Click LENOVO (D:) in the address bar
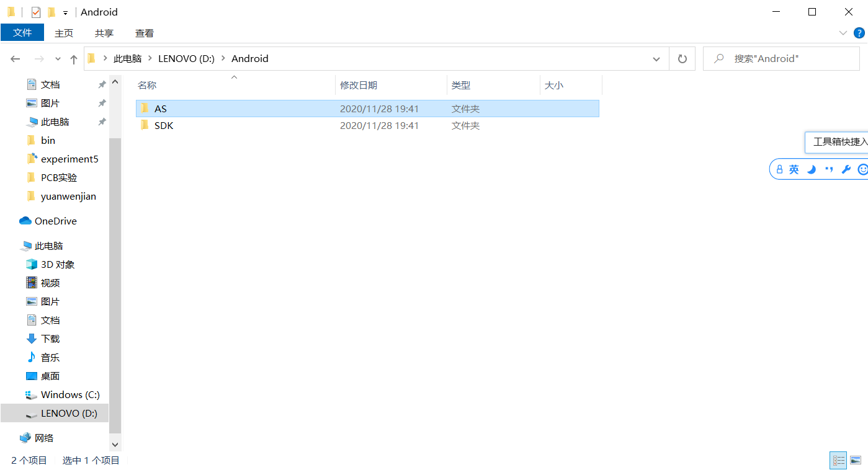868x470 pixels. pyautogui.click(x=186, y=59)
